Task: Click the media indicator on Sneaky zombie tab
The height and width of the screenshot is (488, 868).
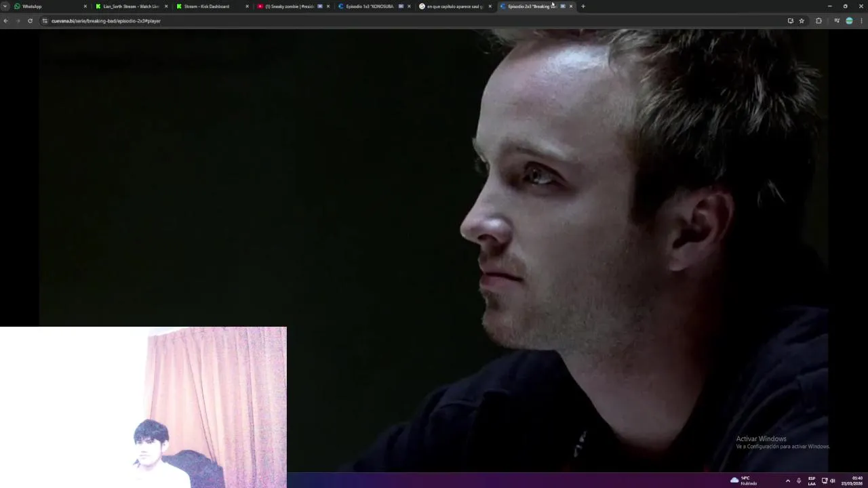Action: tap(320, 6)
